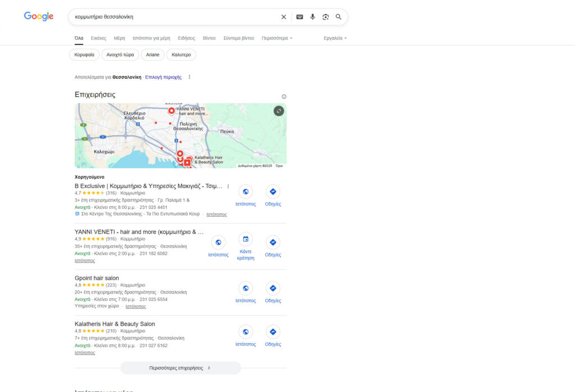Apply the Ανοιχτό τώρα filter chip
This screenshot has height=392, width=575.
[x=120, y=54]
